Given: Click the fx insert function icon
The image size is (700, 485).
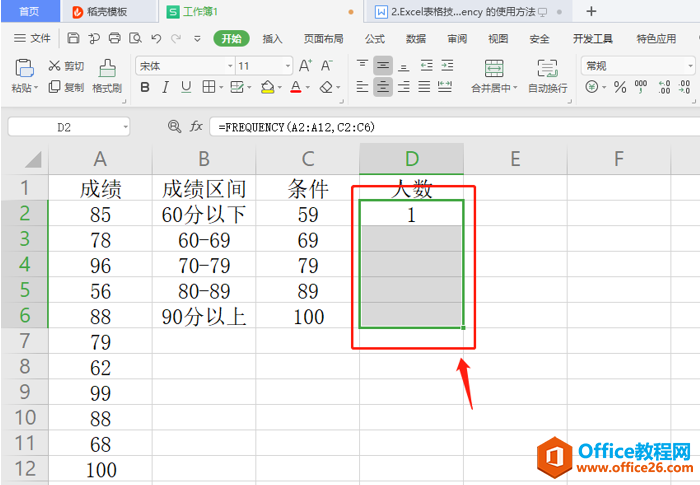Looking at the screenshot, I should (196, 126).
